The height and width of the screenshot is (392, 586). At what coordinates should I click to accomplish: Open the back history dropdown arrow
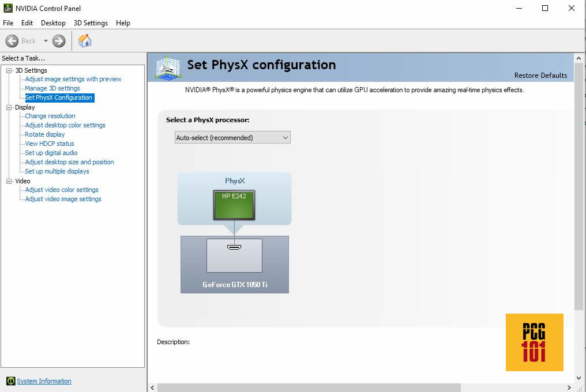(x=46, y=41)
